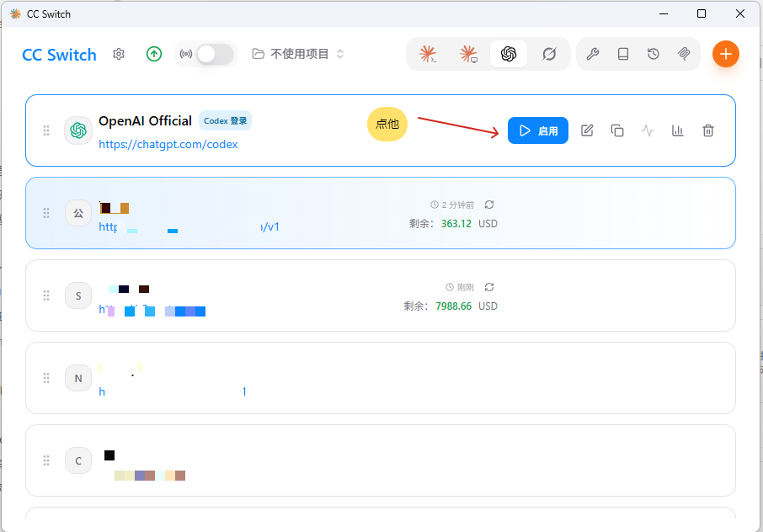Minimize the CC Switch window
This screenshot has height=532, width=763.
pos(664,13)
